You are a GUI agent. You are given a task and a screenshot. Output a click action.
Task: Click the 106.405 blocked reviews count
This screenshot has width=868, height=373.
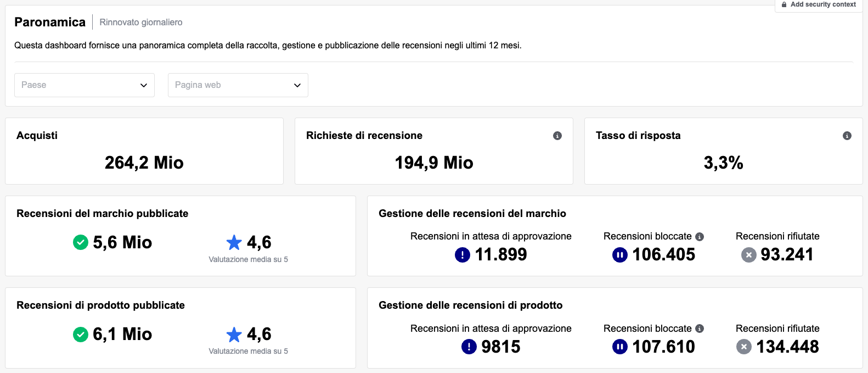(x=664, y=255)
